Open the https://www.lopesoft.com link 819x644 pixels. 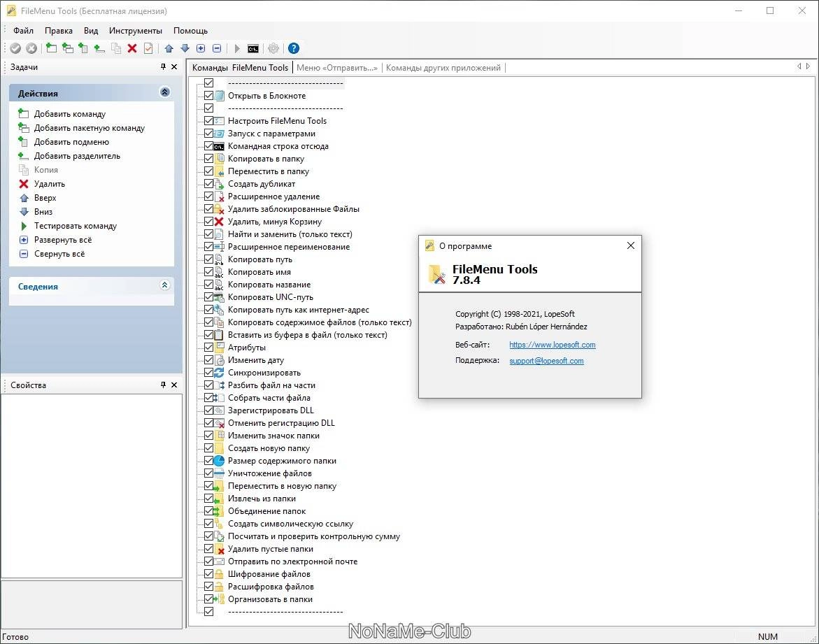552,345
